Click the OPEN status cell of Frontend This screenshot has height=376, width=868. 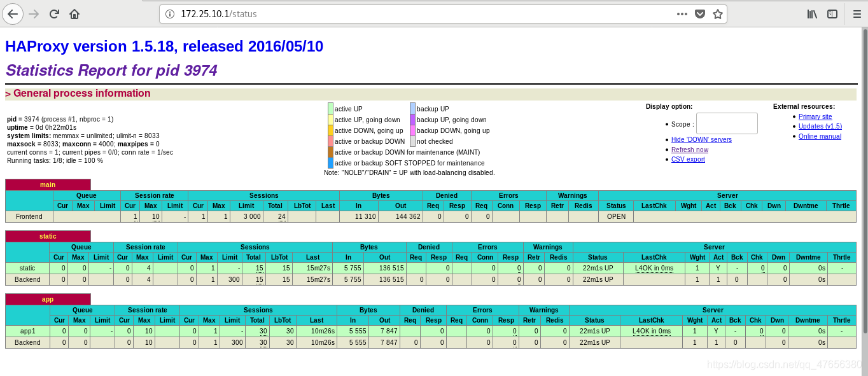click(616, 216)
